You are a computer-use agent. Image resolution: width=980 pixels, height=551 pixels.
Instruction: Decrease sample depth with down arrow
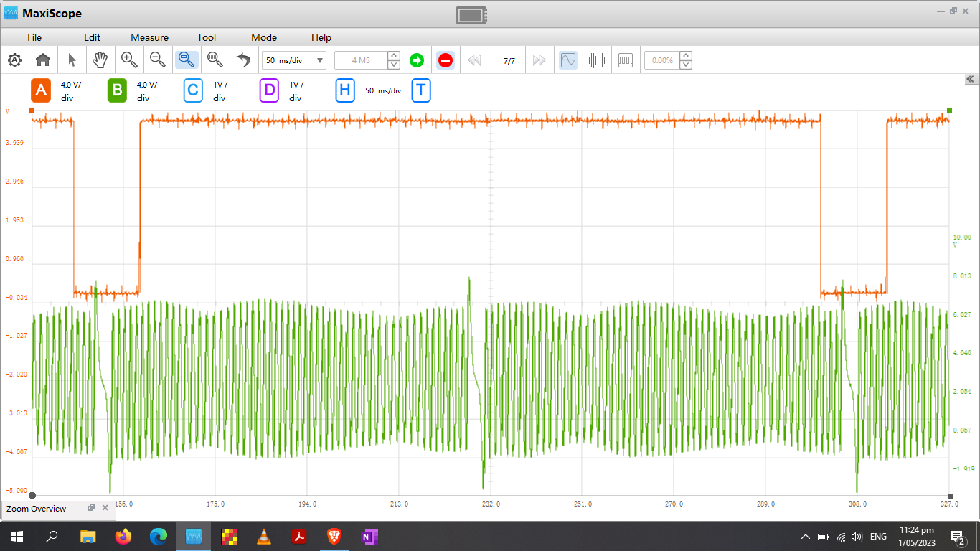tap(394, 65)
